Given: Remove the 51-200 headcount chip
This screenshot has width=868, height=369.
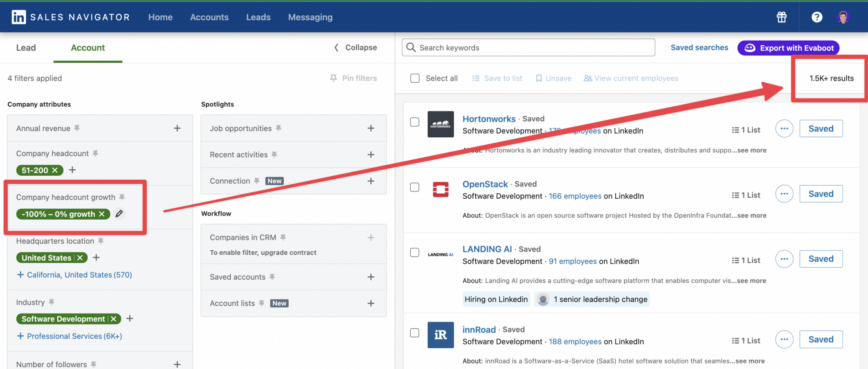Looking at the screenshot, I should tap(55, 170).
